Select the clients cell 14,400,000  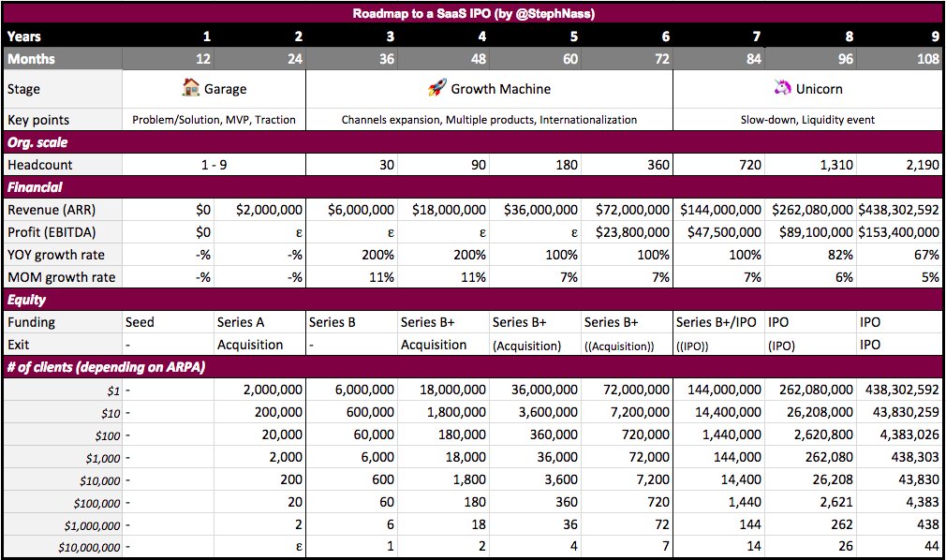pos(718,413)
